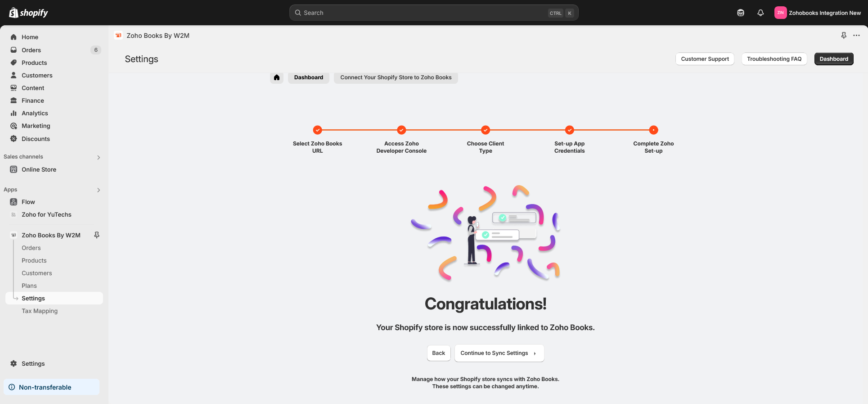The width and height of the screenshot is (868, 404).
Task: Open the notifications bell
Action: point(760,13)
